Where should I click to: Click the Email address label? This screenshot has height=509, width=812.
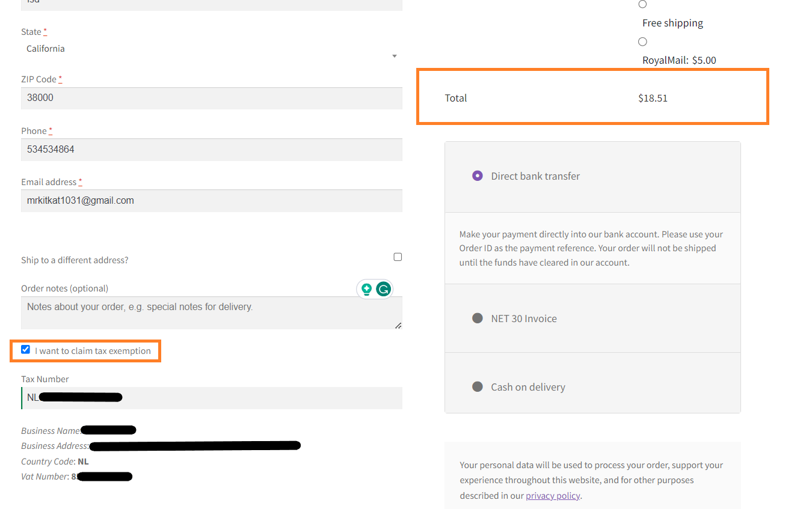click(52, 182)
